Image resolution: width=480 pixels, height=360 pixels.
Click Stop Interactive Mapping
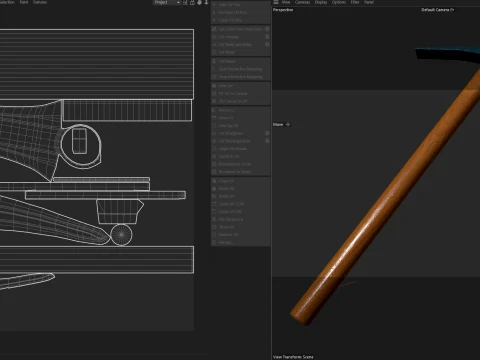point(240,77)
